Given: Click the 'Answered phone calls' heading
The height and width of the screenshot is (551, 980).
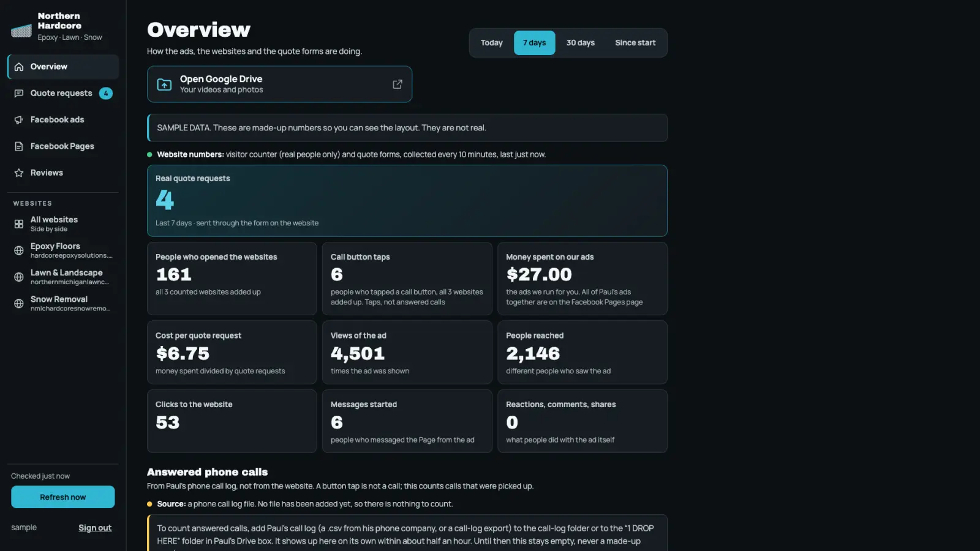Looking at the screenshot, I should coord(208,472).
